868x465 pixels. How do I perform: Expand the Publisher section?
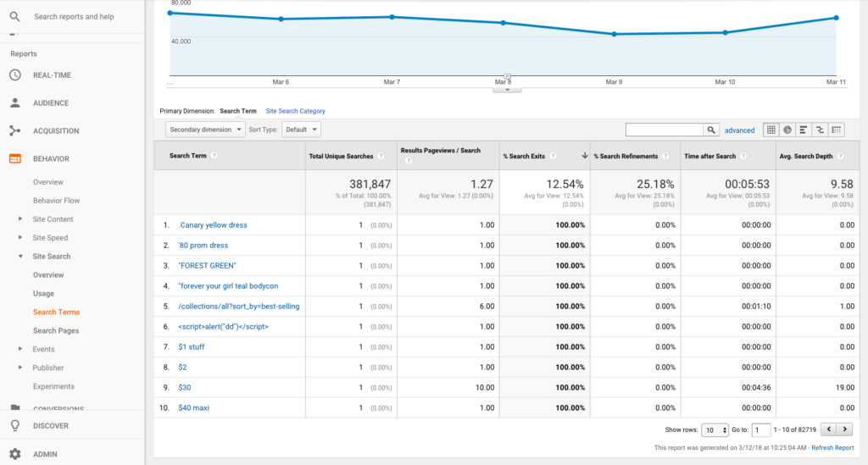tap(20, 367)
